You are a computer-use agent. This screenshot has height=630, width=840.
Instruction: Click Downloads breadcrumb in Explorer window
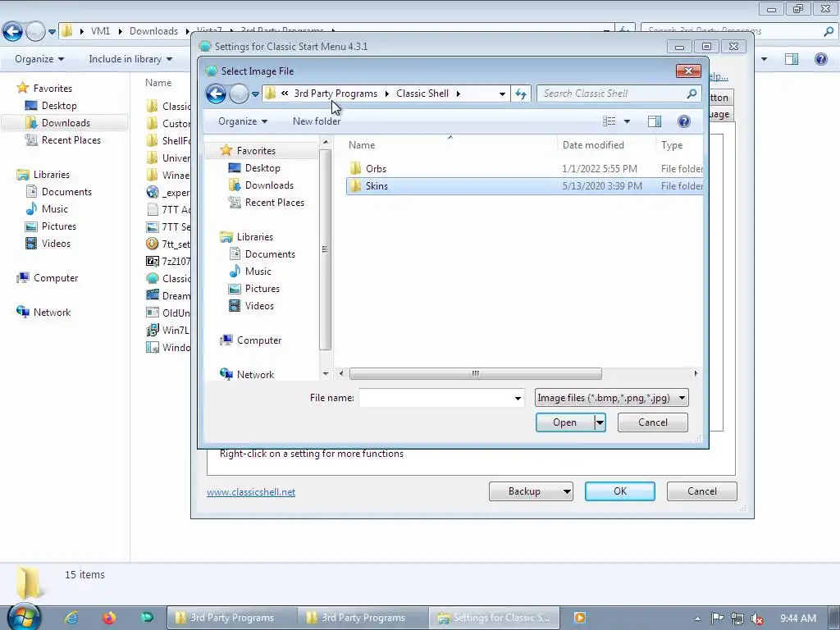[153, 31]
